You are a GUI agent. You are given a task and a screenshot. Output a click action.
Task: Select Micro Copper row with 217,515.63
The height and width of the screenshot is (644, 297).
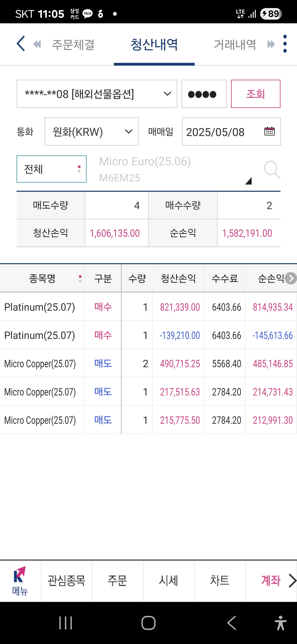(148, 392)
